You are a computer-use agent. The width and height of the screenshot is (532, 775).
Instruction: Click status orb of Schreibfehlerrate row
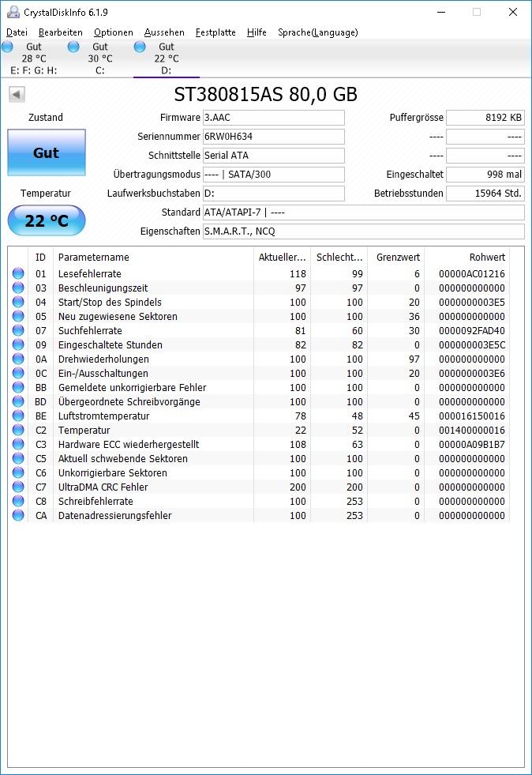18,501
